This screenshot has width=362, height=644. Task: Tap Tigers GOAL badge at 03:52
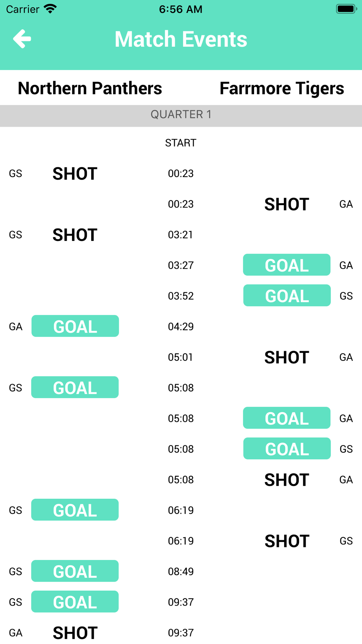[x=287, y=296]
